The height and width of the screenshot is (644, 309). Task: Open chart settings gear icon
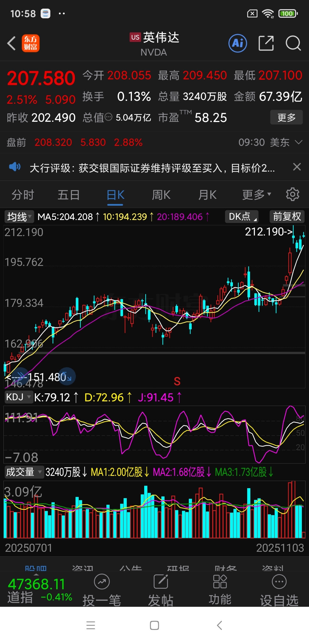pos(293,195)
